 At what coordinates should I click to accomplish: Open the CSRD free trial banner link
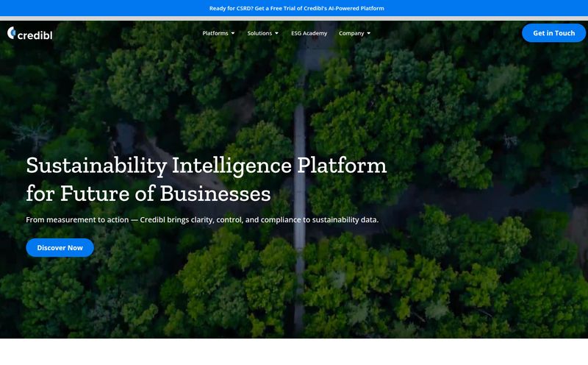(297, 8)
